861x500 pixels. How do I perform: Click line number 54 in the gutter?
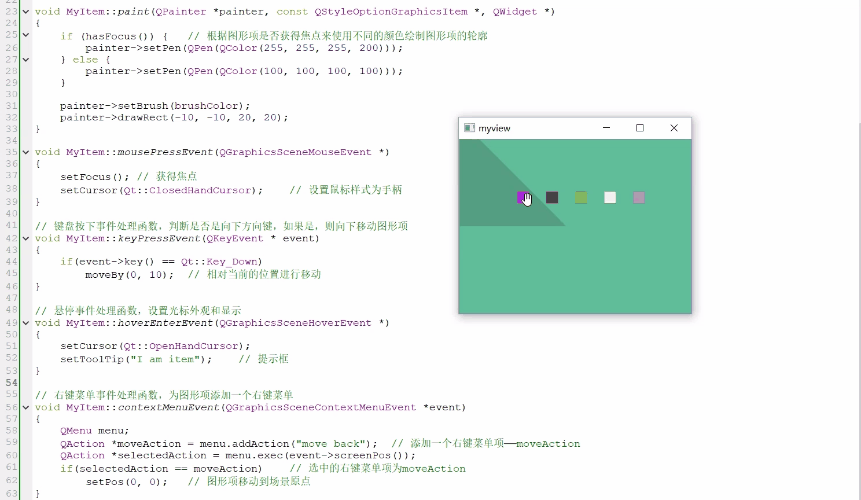click(12, 383)
